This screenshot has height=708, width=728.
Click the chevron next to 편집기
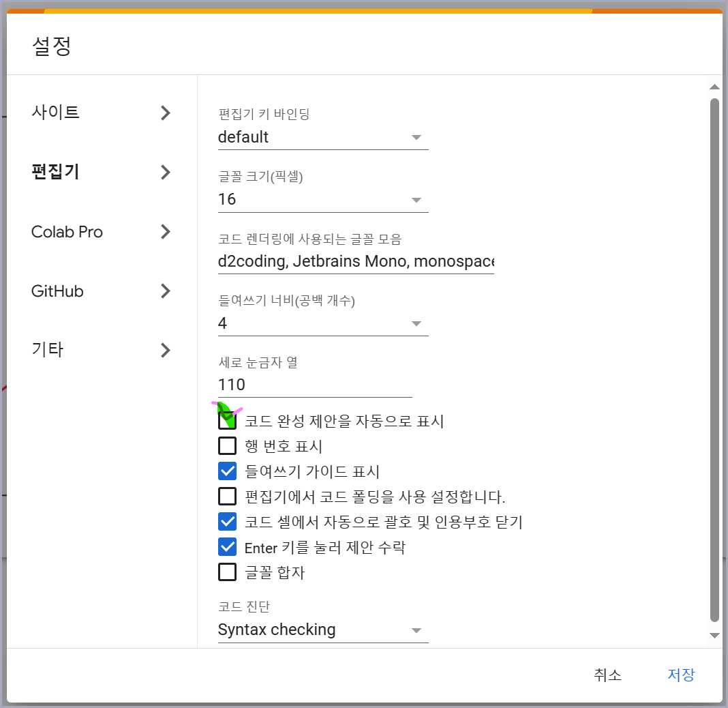coord(165,173)
